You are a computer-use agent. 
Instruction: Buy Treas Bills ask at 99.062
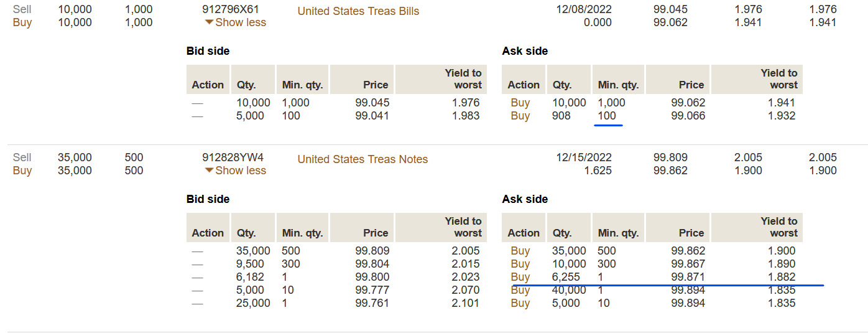coord(520,103)
